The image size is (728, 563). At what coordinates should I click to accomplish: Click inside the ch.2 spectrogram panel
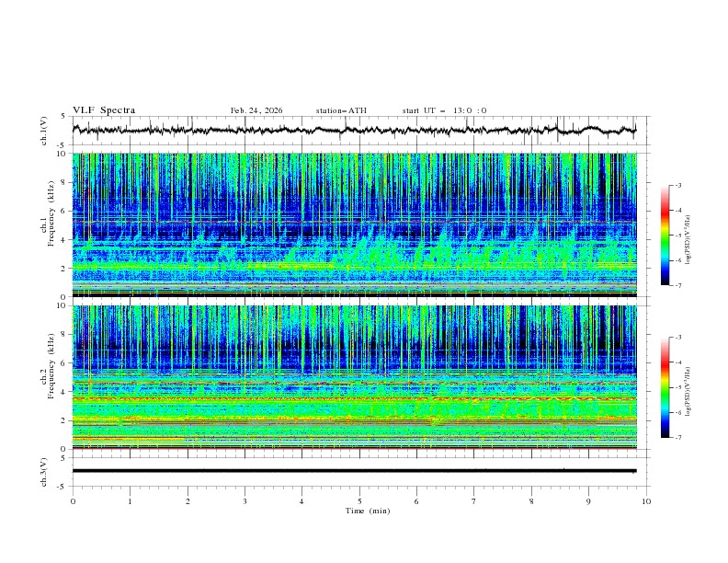click(354, 377)
